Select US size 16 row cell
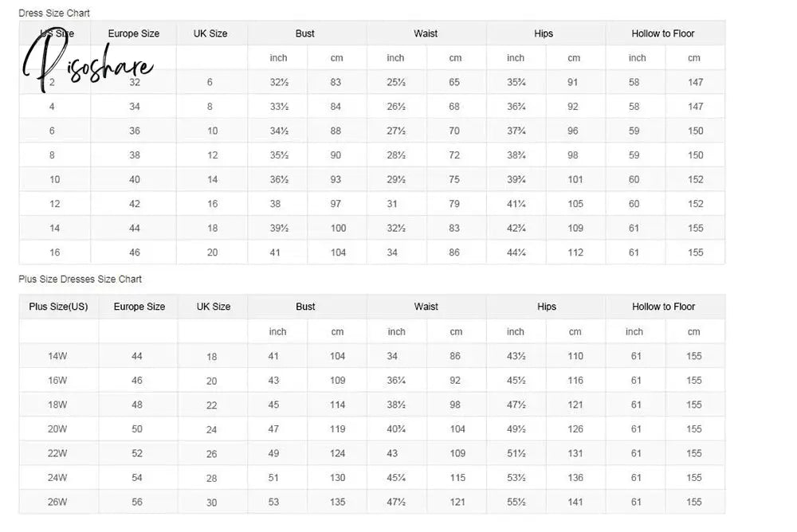This screenshot has height=532, width=797. 54,252
